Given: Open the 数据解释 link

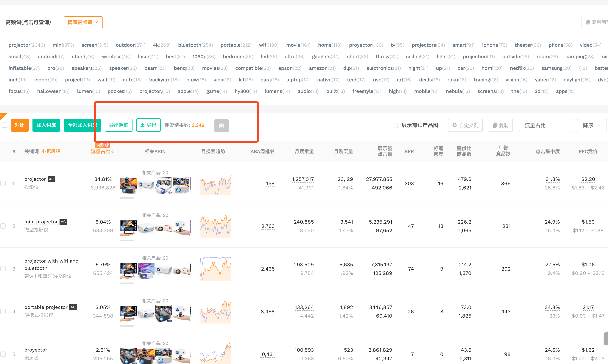Looking at the screenshot, I should [x=51, y=151].
